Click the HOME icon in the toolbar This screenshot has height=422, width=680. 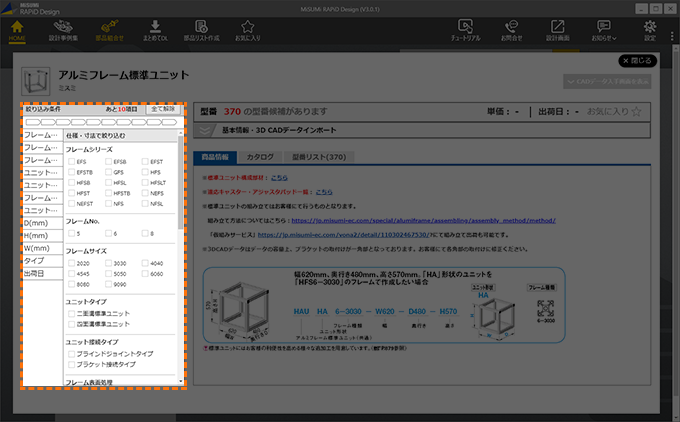(x=17, y=30)
